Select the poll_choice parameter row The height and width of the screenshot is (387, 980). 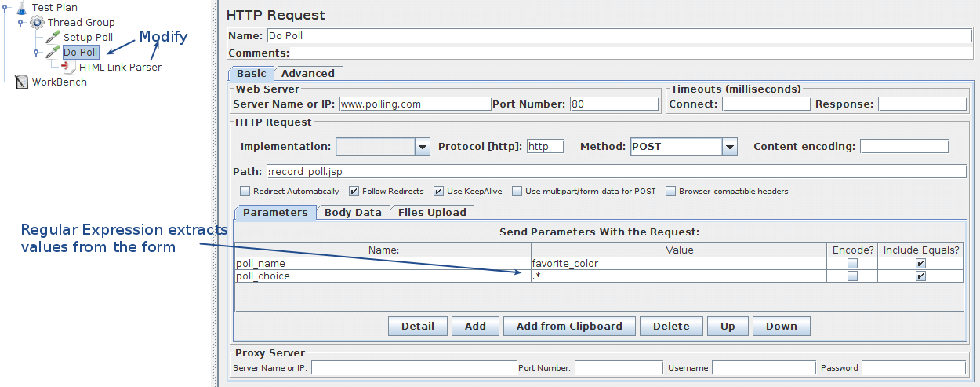click(x=383, y=276)
